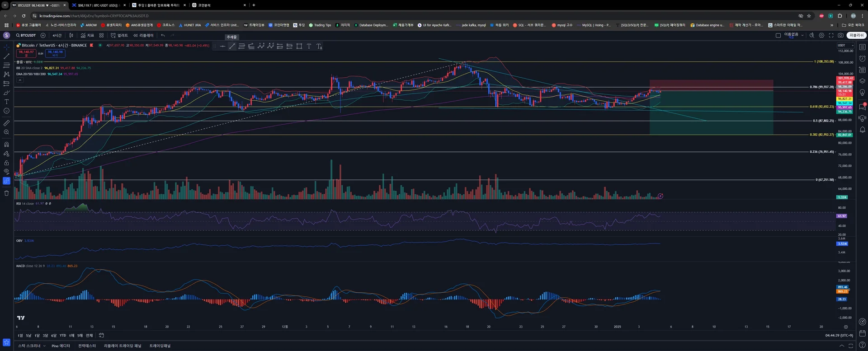868x351 pixels.
Task: Open the watchlist panel icon
Action: pos(862,47)
